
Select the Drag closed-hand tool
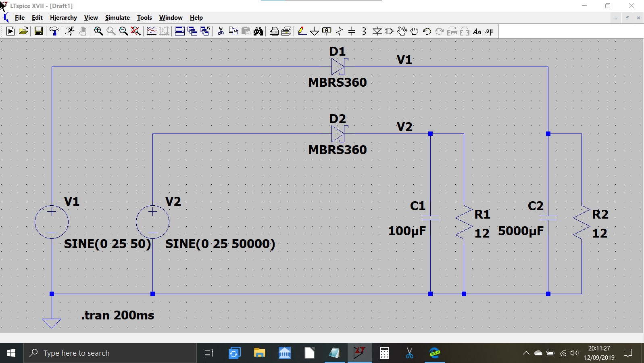coord(415,31)
